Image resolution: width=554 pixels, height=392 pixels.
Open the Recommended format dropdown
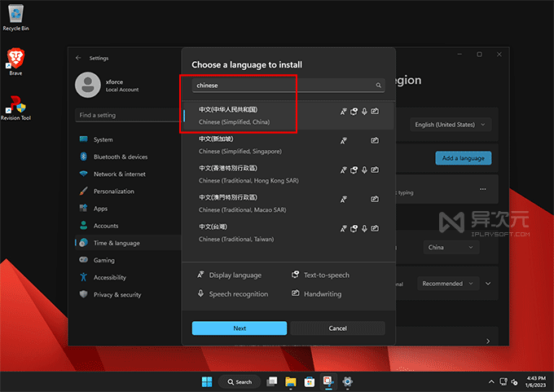point(446,284)
